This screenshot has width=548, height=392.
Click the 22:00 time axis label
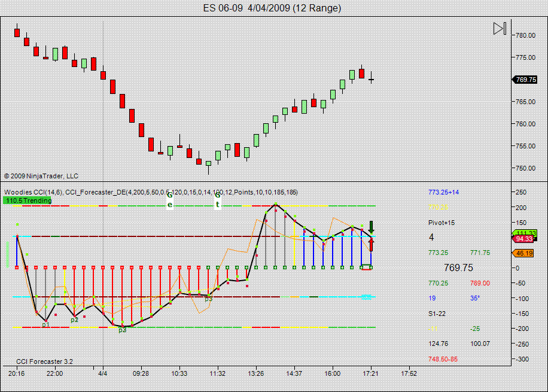[x=55, y=373]
